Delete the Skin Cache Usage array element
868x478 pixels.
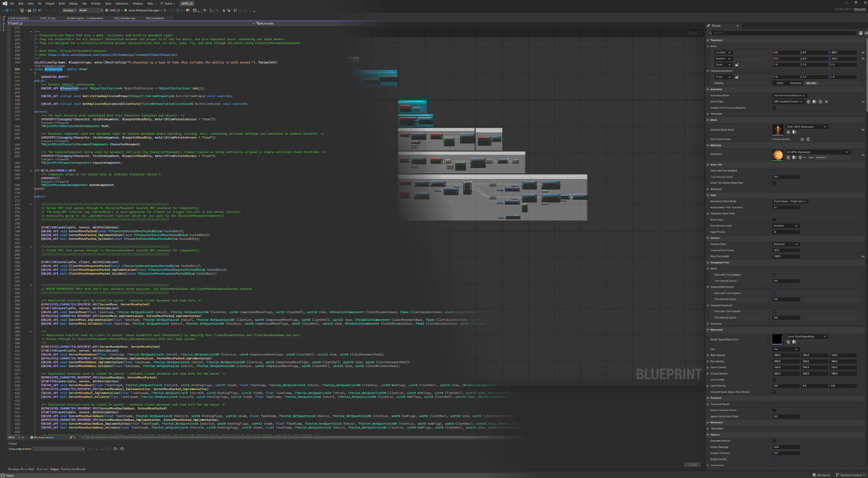tap(808, 140)
